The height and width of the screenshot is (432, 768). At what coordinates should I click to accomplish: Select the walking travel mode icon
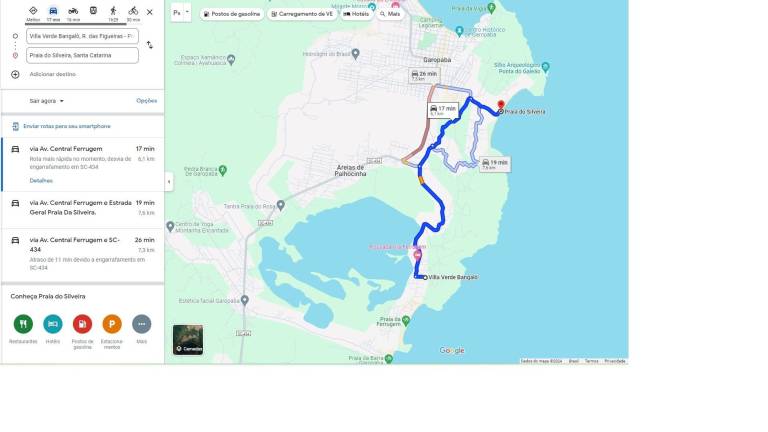click(113, 13)
